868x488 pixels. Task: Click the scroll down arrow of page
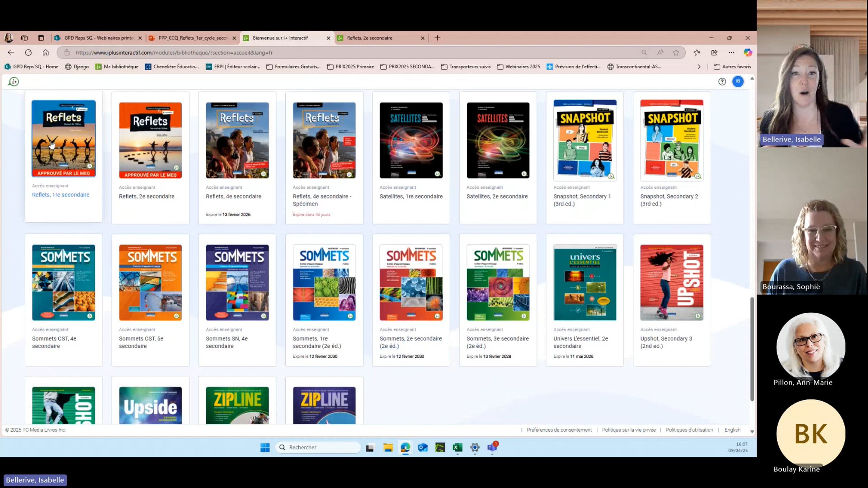[752, 432]
